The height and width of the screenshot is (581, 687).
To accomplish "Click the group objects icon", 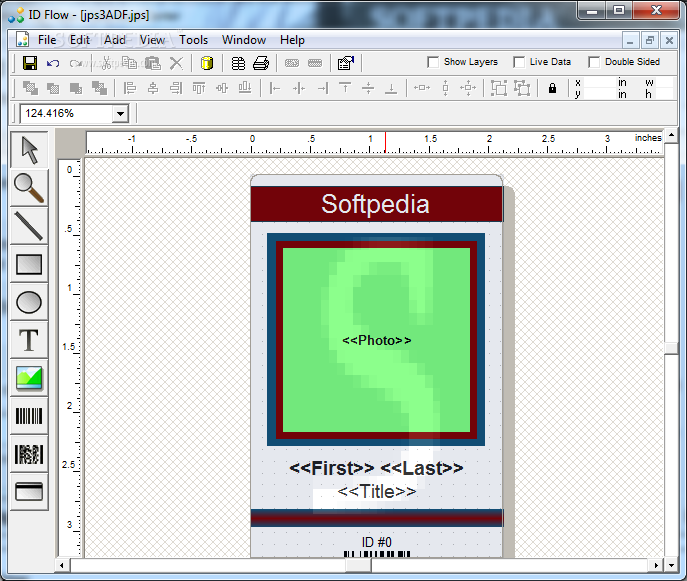I will point(499,88).
